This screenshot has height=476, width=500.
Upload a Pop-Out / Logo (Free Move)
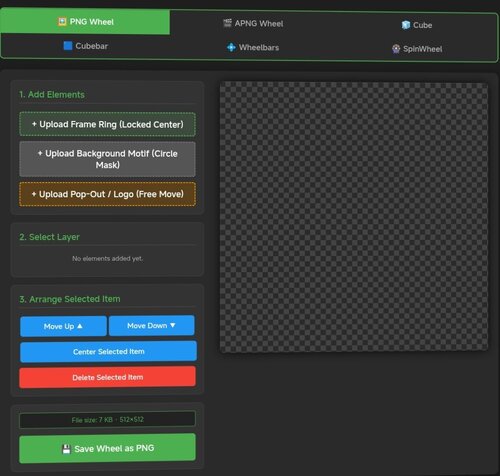(107, 194)
